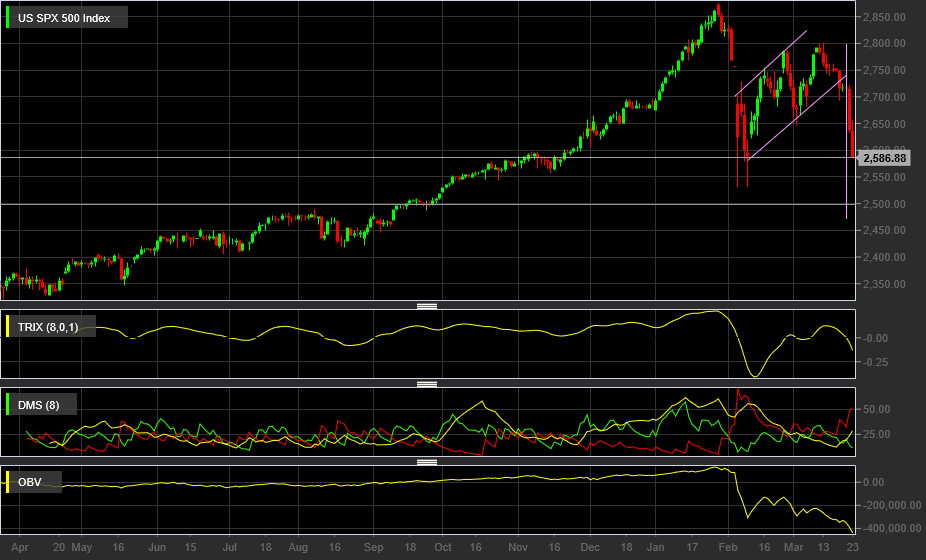Click the divider handle between TRIX and DMS panels
Image resolution: width=926 pixels, height=560 pixels.
click(x=427, y=384)
